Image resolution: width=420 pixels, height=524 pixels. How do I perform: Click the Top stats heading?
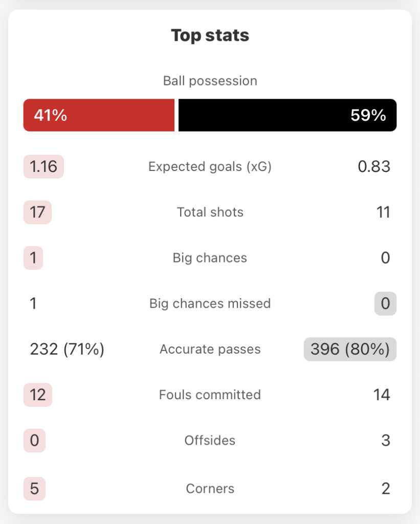click(210, 35)
